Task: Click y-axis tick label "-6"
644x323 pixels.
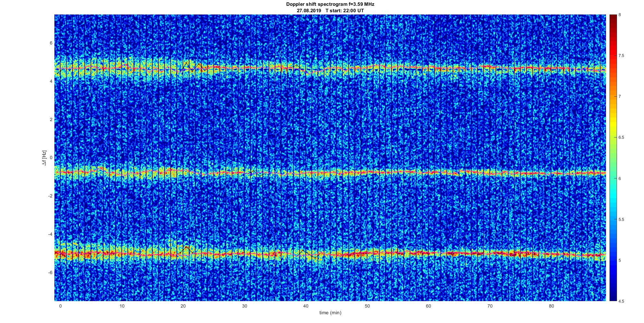Action: pyautogui.click(x=51, y=272)
